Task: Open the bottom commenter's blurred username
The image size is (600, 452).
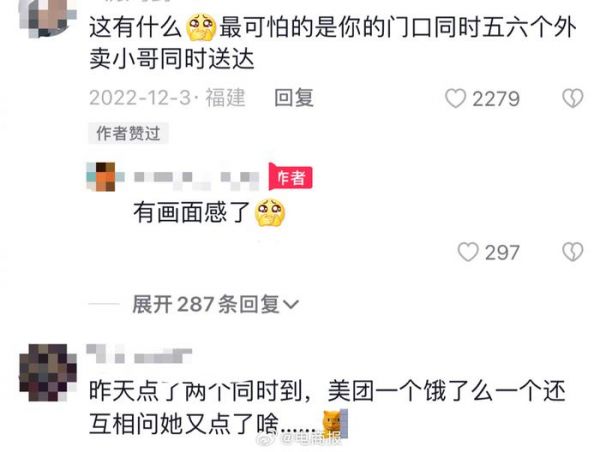Action: point(139,354)
